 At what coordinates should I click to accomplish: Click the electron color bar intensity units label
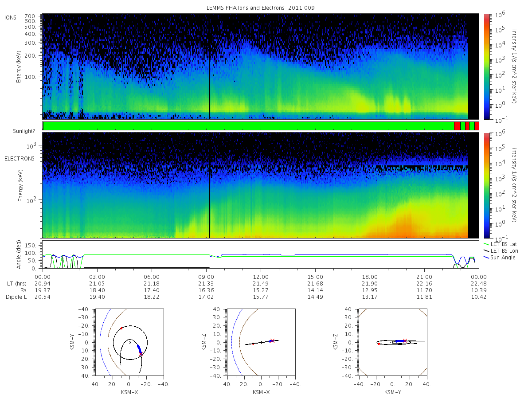(x=514, y=185)
